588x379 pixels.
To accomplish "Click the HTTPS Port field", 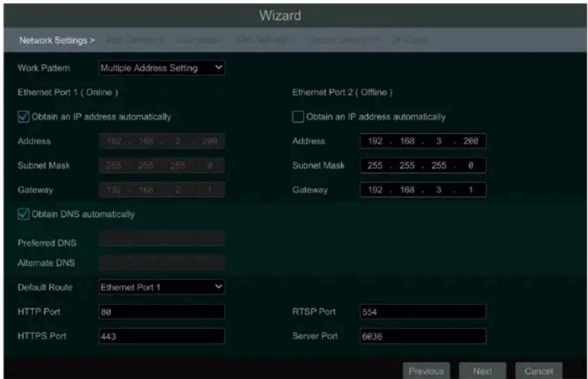I will [162, 336].
